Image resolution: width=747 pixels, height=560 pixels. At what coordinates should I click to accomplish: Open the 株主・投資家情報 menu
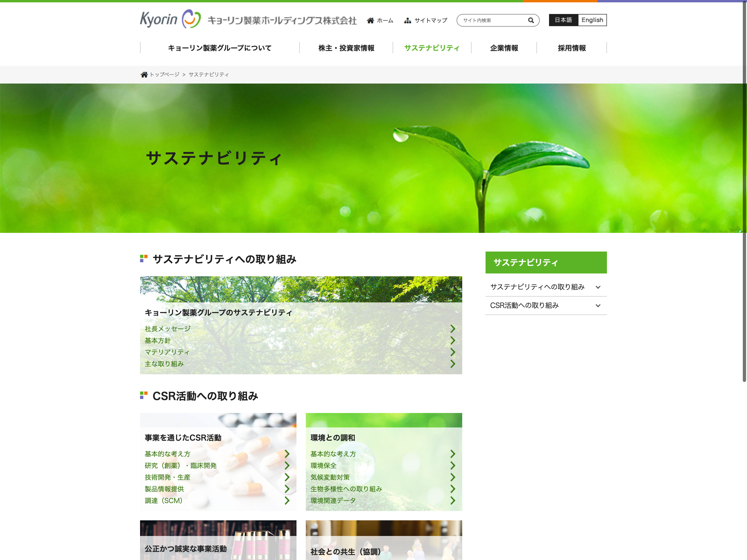coord(346,48)
